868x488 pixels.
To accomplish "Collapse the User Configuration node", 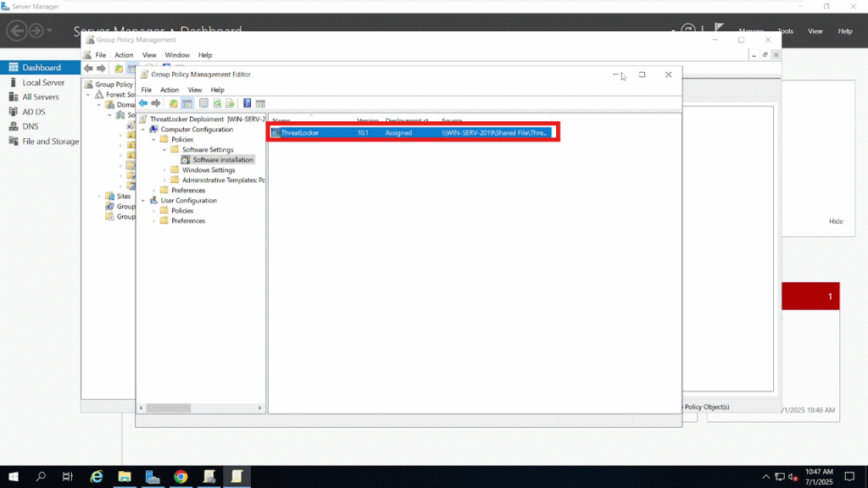I will (x=143, y=201).
